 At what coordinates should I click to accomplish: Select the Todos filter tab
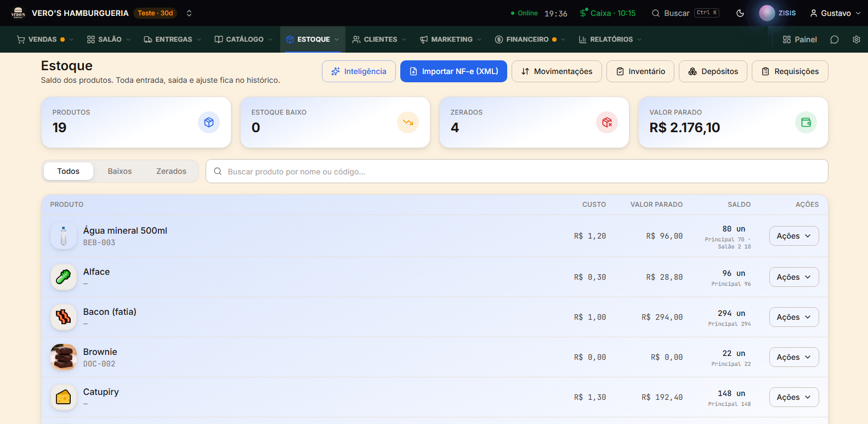(x=69, y=171)
